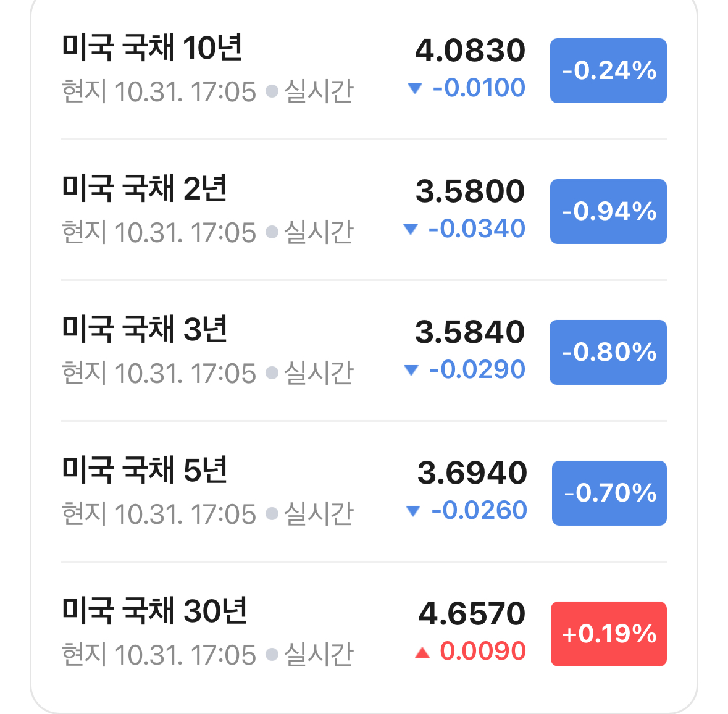Click the -0.24% change badge
The width and height of the screenshot is (728, 714).
pos(608,70)
